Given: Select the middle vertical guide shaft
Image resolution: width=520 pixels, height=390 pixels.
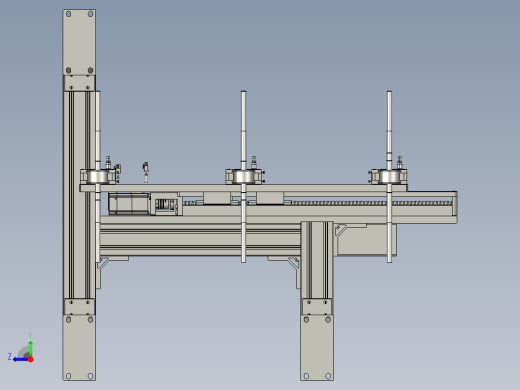Looking at the screenshot, I should 244,177.
